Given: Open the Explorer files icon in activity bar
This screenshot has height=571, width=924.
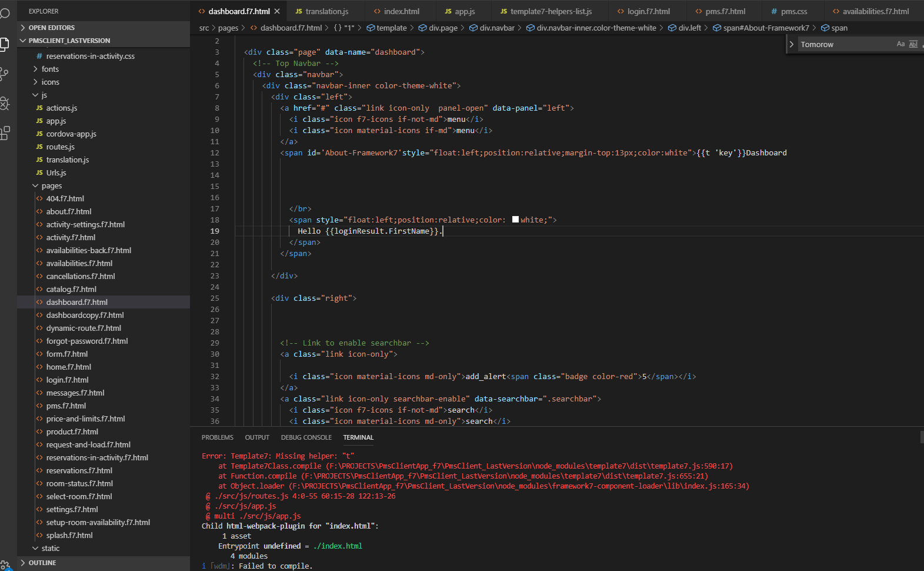Looking at the screenshot, I should [x=5, y=44].
